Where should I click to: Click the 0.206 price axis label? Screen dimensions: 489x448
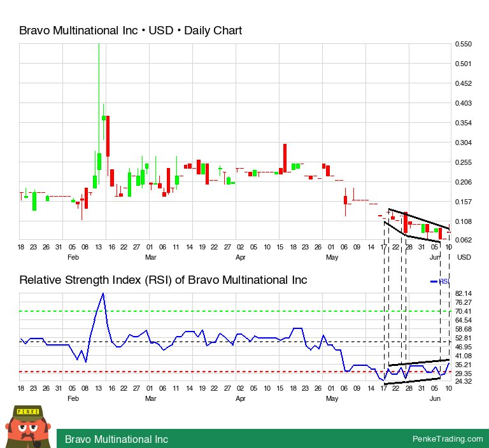coord(464,182)
